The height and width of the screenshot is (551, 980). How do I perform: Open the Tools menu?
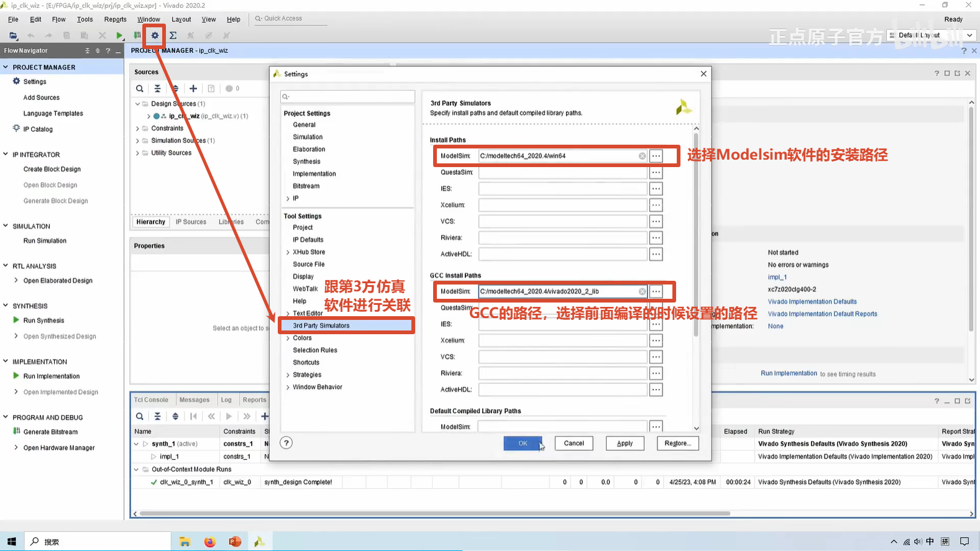tap(85, 19)
